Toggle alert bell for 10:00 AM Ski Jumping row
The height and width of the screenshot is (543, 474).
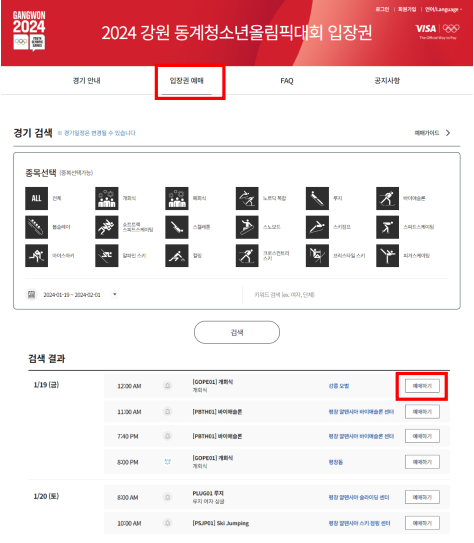[x=168, y=523]
